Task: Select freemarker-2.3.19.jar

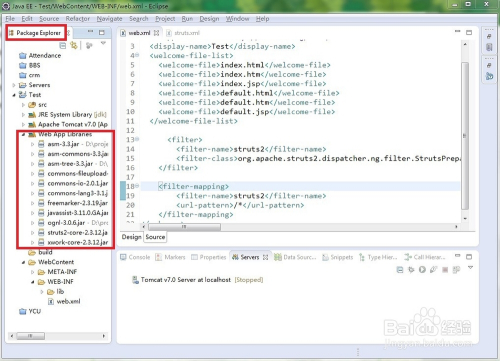Action: click(77, 203)
